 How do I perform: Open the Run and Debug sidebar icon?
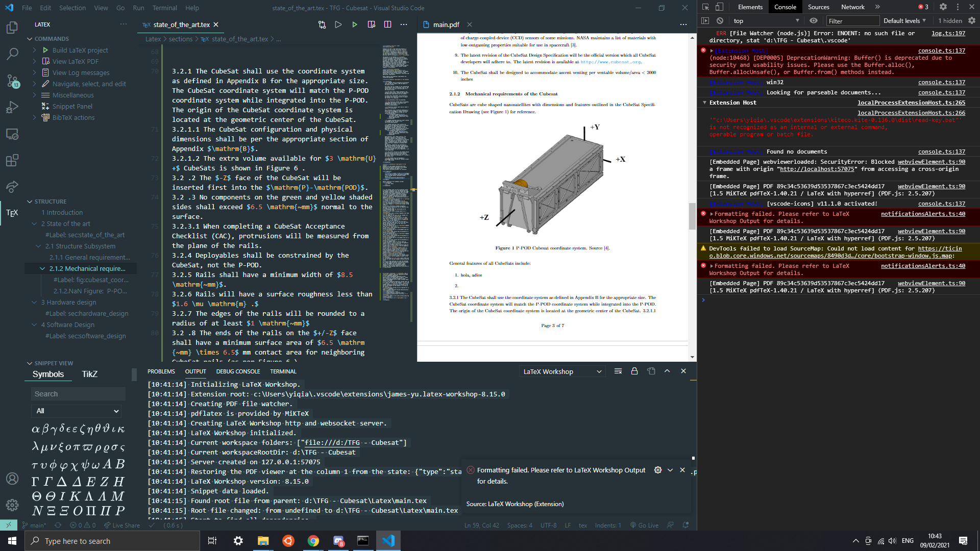pos(12,107)
